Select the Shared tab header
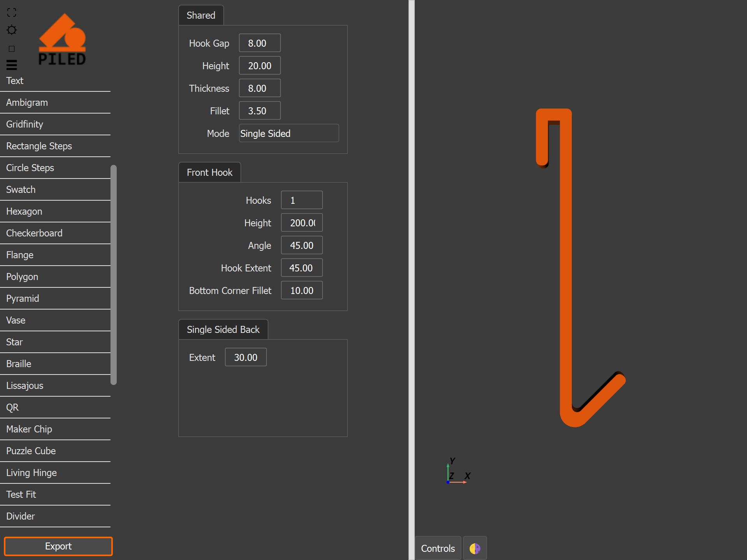This screenshot has width=747, height=560. coord(201,15)
